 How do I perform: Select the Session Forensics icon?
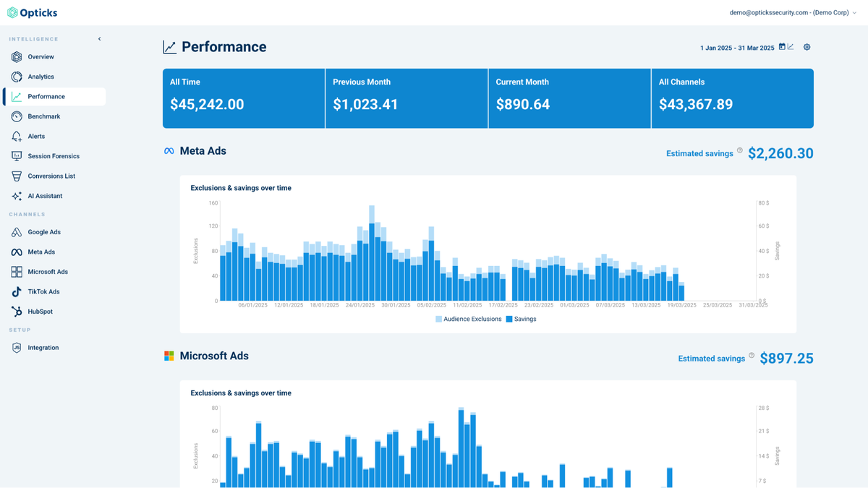click(x=16, y=155)
